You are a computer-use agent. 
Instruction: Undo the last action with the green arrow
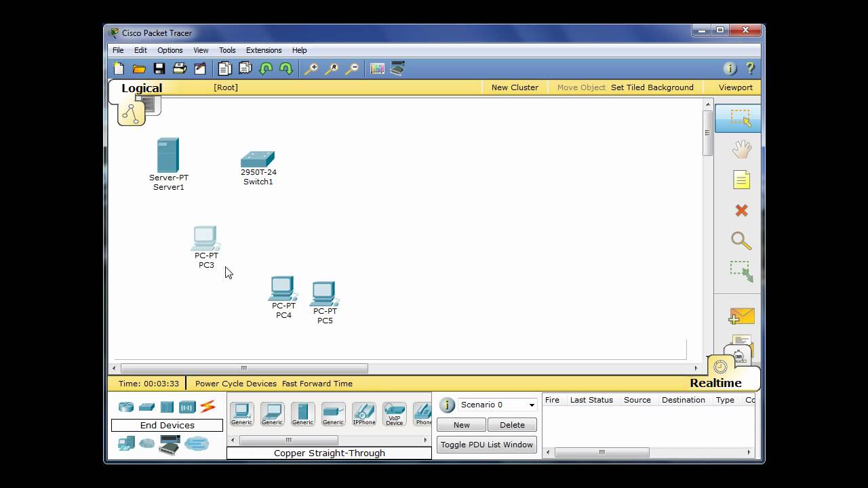tap(266, 68)
